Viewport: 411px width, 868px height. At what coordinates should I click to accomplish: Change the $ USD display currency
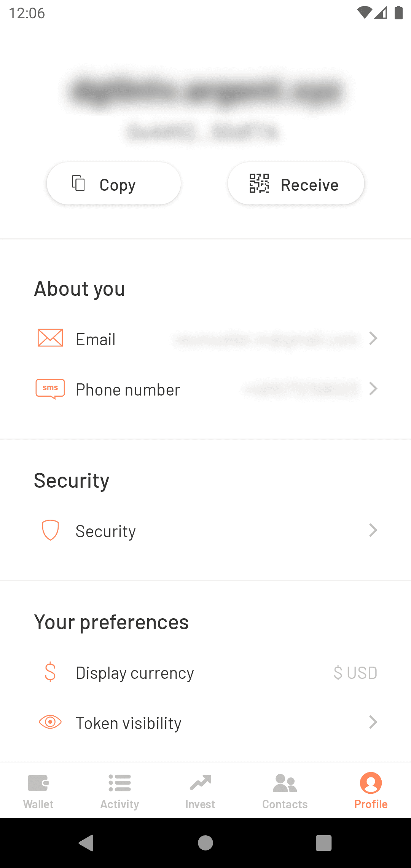[355, 673]
